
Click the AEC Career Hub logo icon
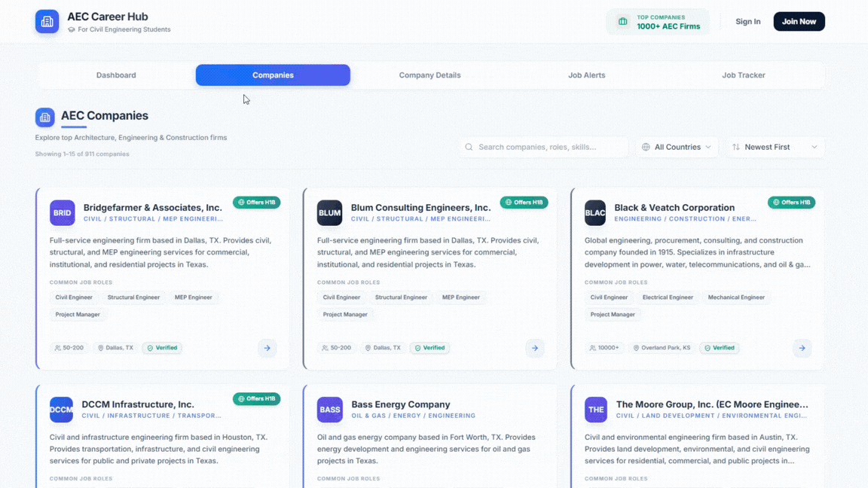47,22
